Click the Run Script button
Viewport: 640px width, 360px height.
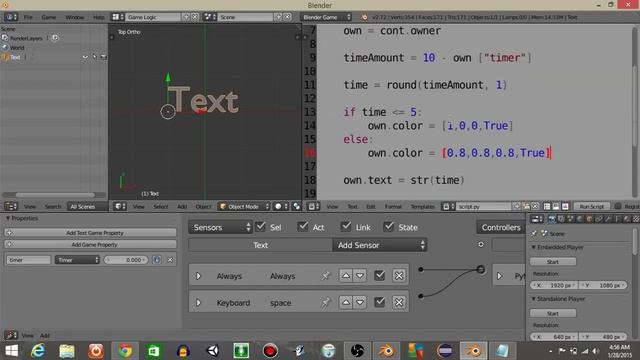point(591,207)
